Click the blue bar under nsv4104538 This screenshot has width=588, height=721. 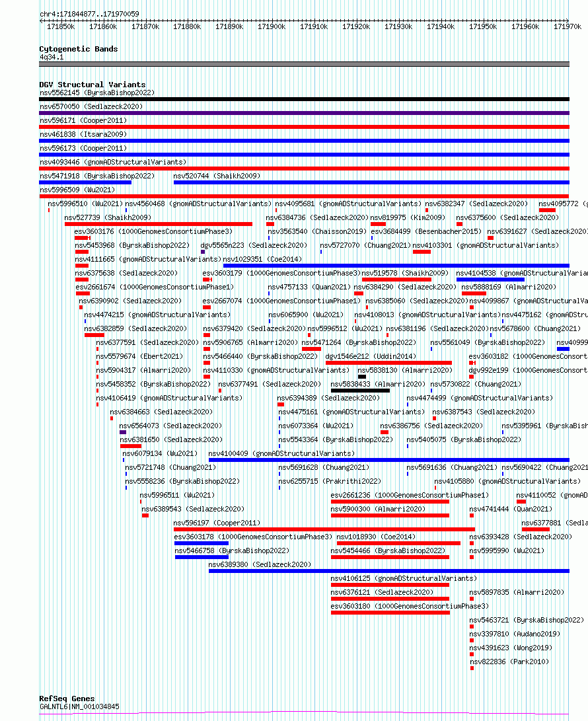(x=490, y=280)
